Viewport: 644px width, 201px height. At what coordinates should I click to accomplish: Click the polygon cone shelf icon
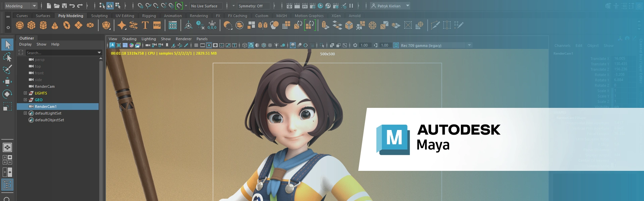(55, 25)
